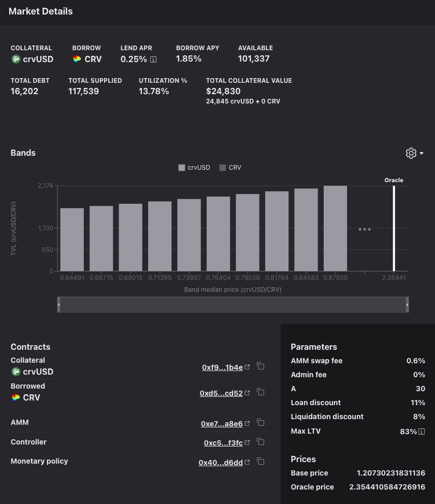
Task: Copy the Monetary policy contract address
Action: [260, 462]
